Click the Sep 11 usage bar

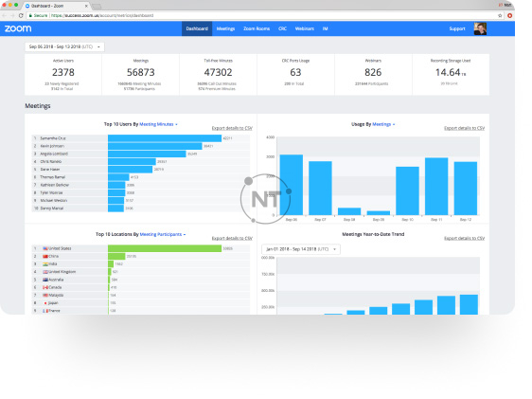coord(436,187)
